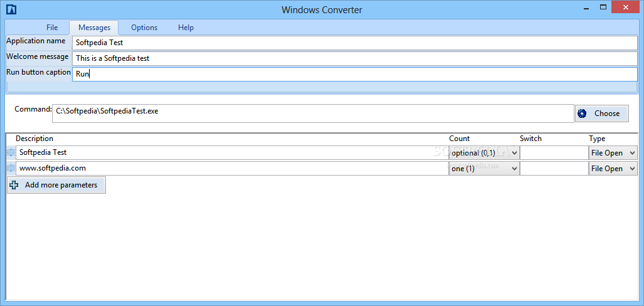Open the Options tab
Image resolution: width=644 pixels, height=306 pixels.
pyautogui.click(x=144, y=28)
